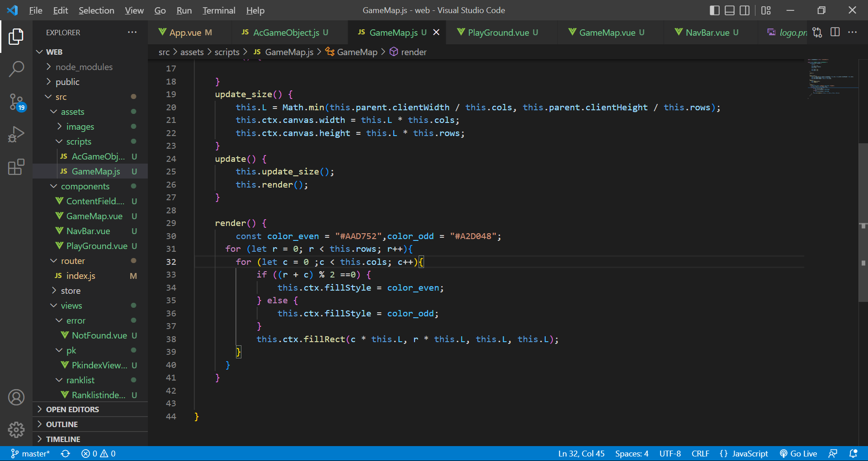
Task: Go to line via Ln 32, Col 45
Action: pos(581,453)
